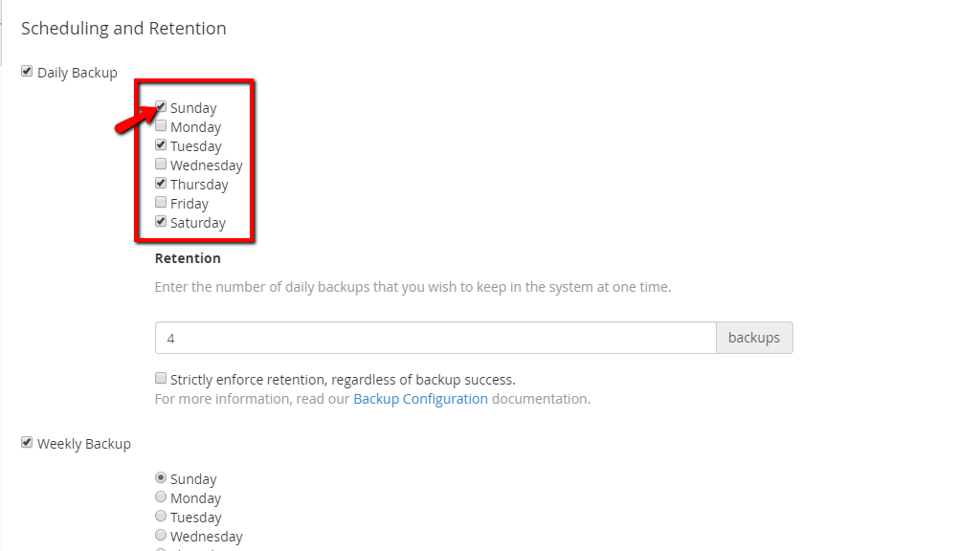
Task: Click 'Enter the number of daily backups' text
Action: coord(413,287)
